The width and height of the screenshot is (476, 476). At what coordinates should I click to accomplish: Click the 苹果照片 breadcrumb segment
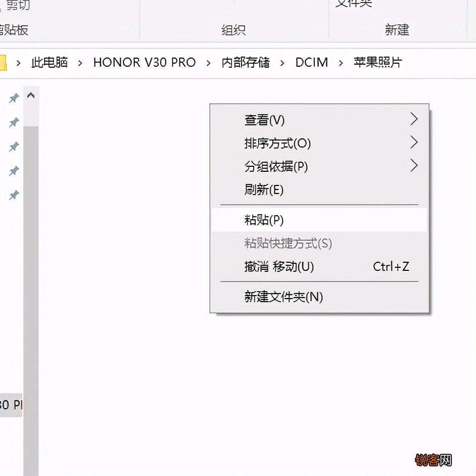(x=378, y=63)
